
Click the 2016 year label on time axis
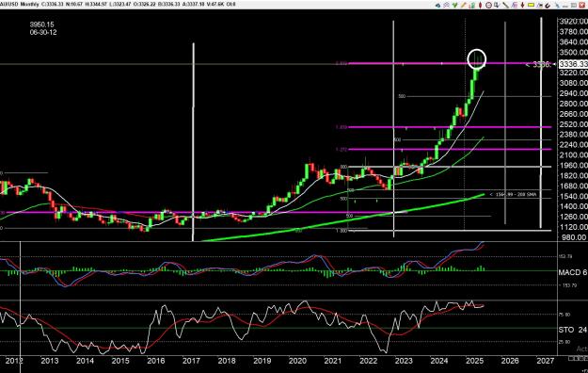(x=155, y=361)
